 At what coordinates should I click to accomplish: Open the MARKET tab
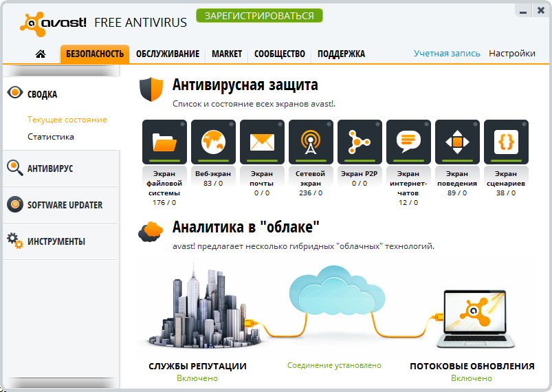coord(227,54)
